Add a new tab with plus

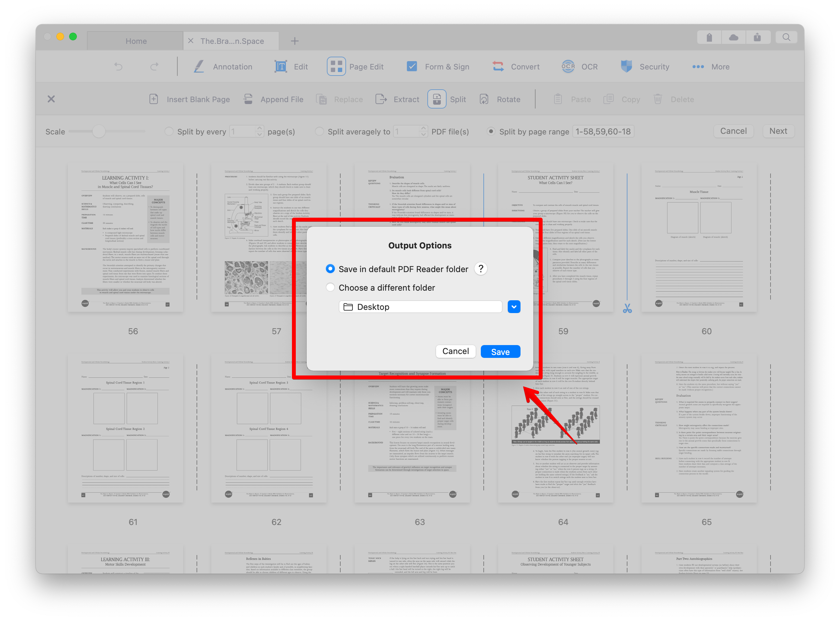tap(295, 41)
